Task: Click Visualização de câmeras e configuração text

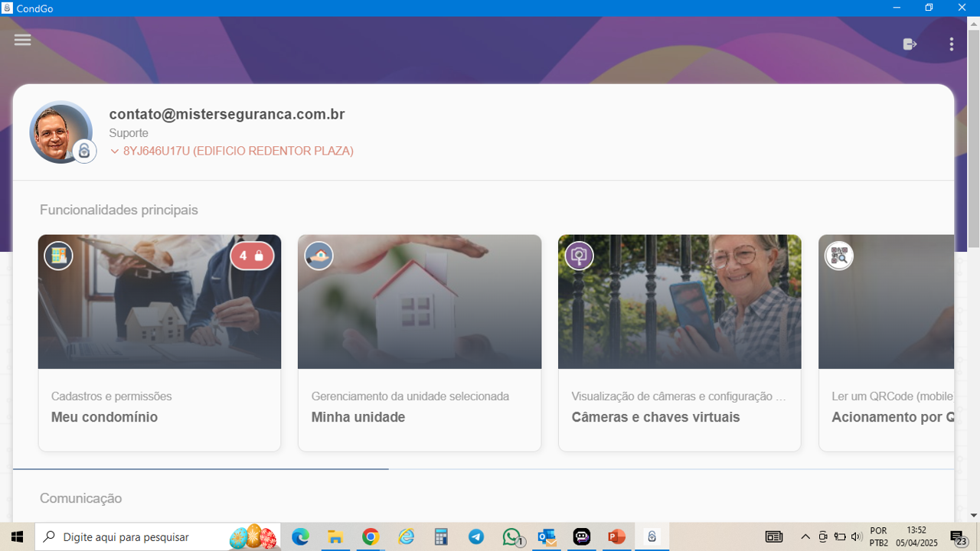Action: 679,396
